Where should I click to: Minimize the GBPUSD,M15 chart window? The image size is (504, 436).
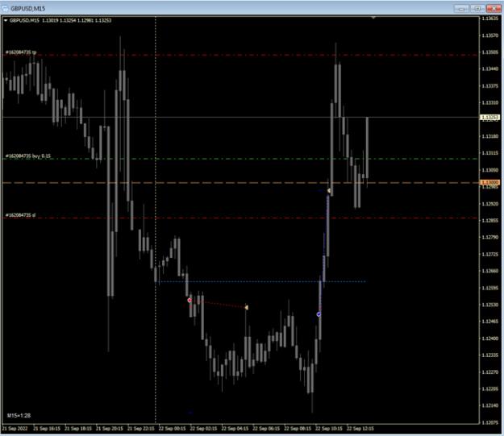[461, 9]
